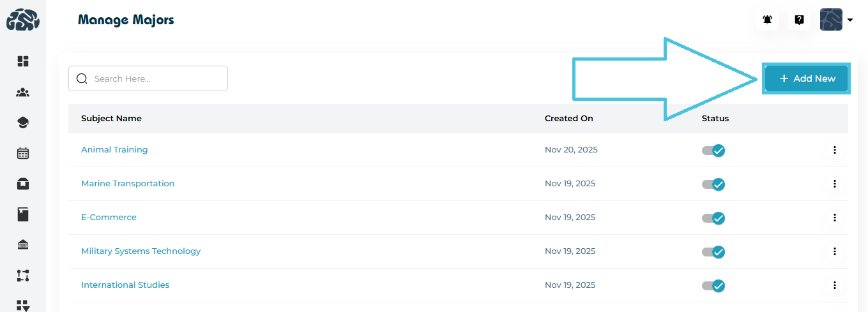Select the calendar icon in sidebar
868x312 pixels.
(x=23, y=153)
